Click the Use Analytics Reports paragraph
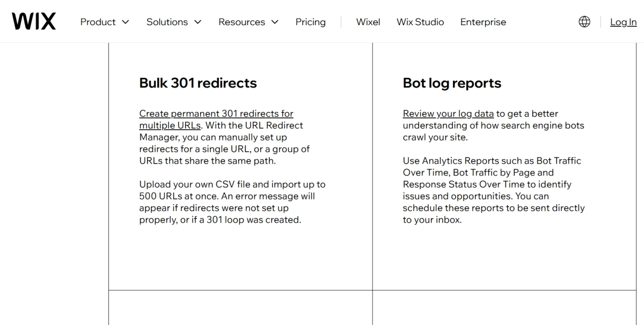 pyautogui.click(x=494, y=190)
